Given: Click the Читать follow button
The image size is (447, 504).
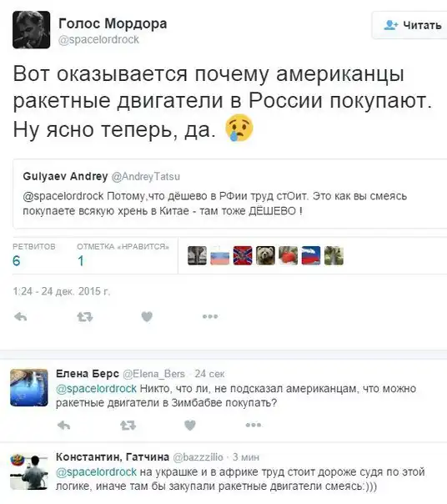Looking at the screenshot, I should 411,25.
